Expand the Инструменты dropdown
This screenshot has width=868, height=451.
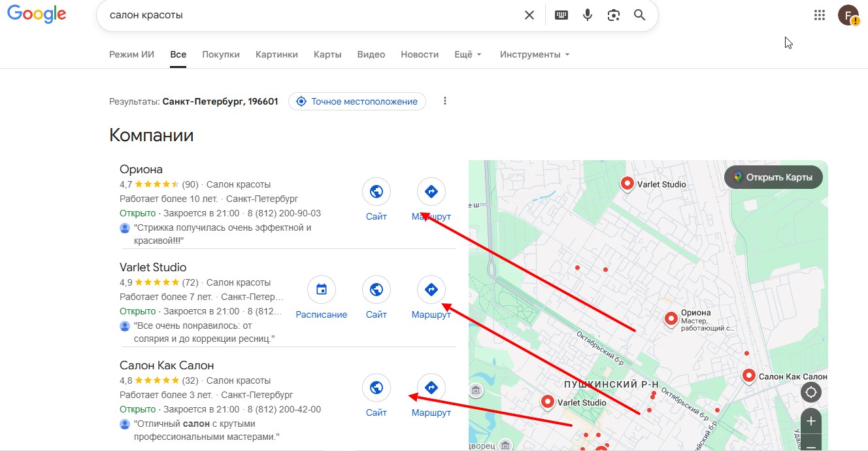[534, 54]
